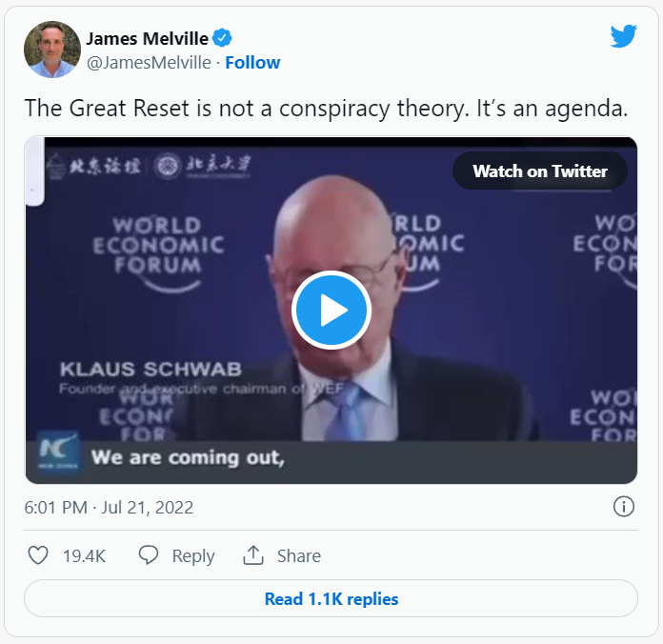Open the tweet info circle icon
This screenshot has height=644, width=663.
tap(624, 506)
